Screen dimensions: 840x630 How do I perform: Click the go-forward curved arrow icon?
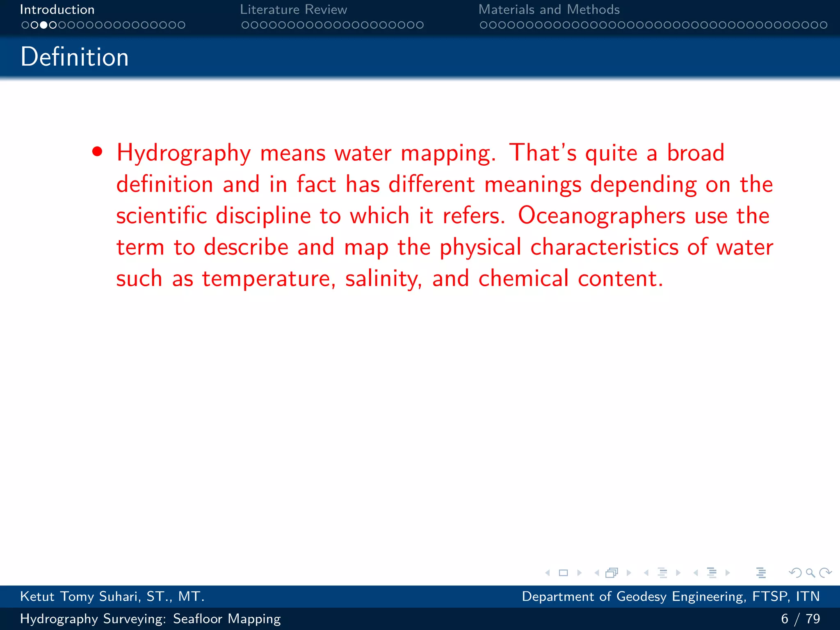pyautogui.click(x=825, y=573)
